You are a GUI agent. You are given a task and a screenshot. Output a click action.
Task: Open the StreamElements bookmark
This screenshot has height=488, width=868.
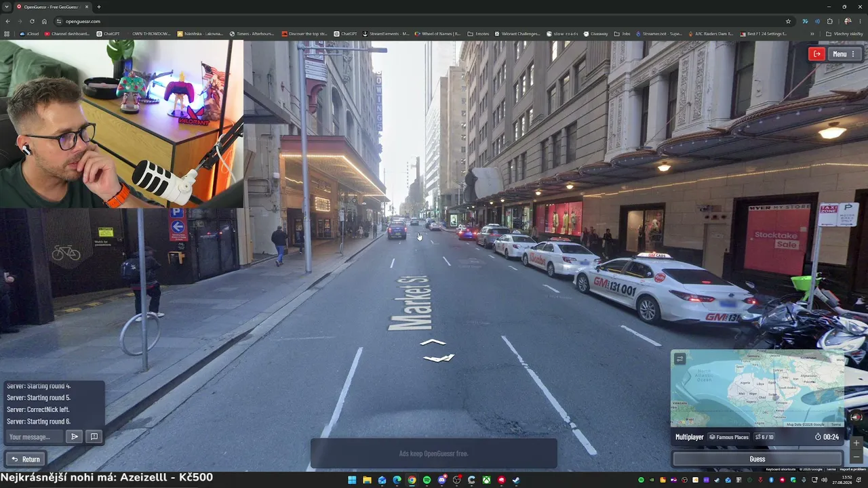386,33
